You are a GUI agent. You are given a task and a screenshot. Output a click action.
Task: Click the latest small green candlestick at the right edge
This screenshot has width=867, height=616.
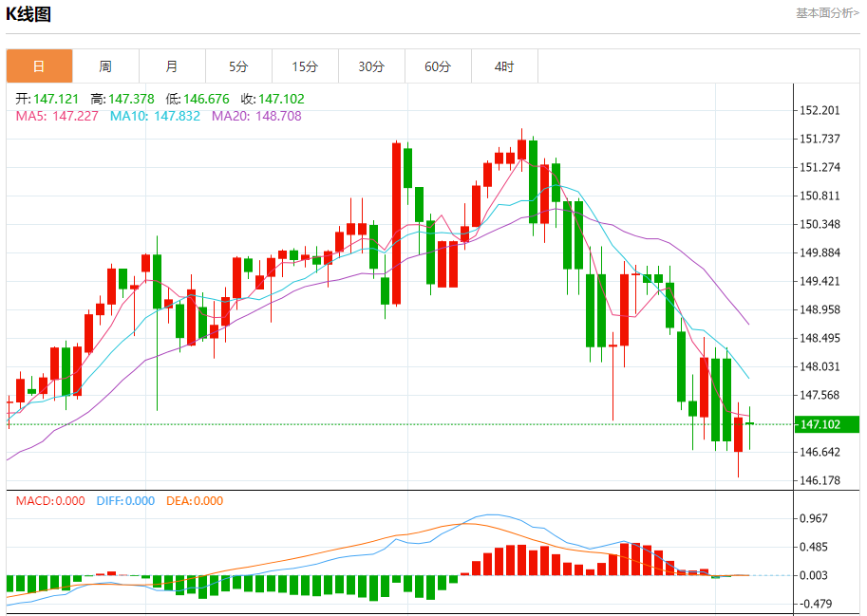point(750,423)
